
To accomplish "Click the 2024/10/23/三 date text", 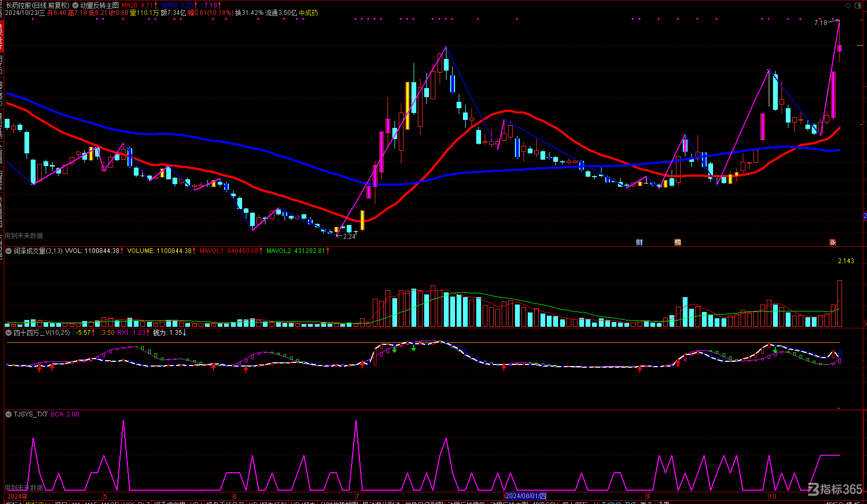I will 25,13.
